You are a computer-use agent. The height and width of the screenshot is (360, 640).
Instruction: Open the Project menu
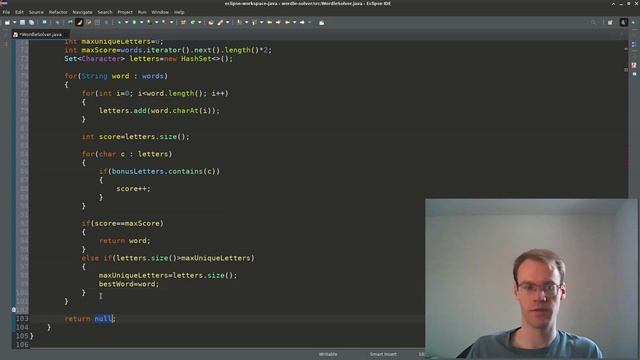tap(125, 12)
